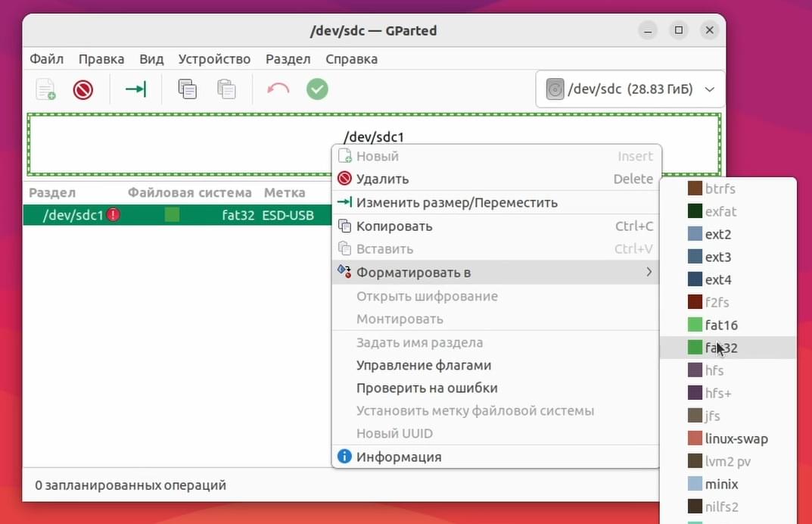812x524 pixels.
Task: Click the blue Информация icon in context menu
Action: [x=344, y=456]
